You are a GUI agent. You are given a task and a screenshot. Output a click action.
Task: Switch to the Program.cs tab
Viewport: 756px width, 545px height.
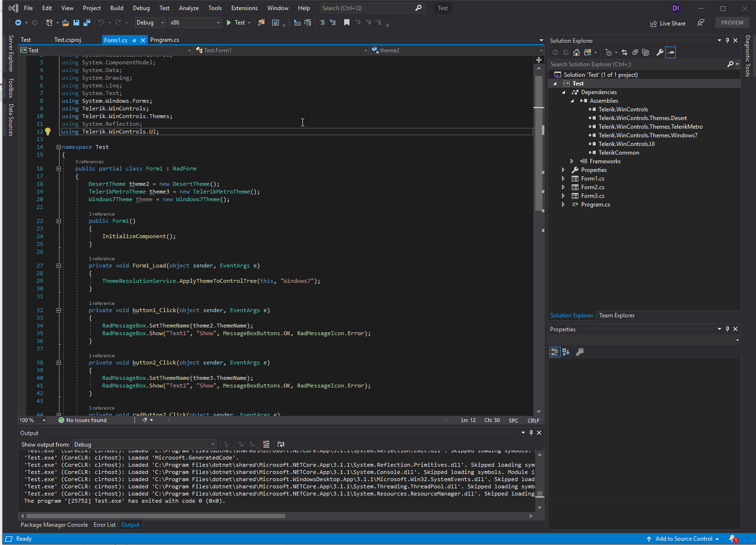[x=165, y=40]
